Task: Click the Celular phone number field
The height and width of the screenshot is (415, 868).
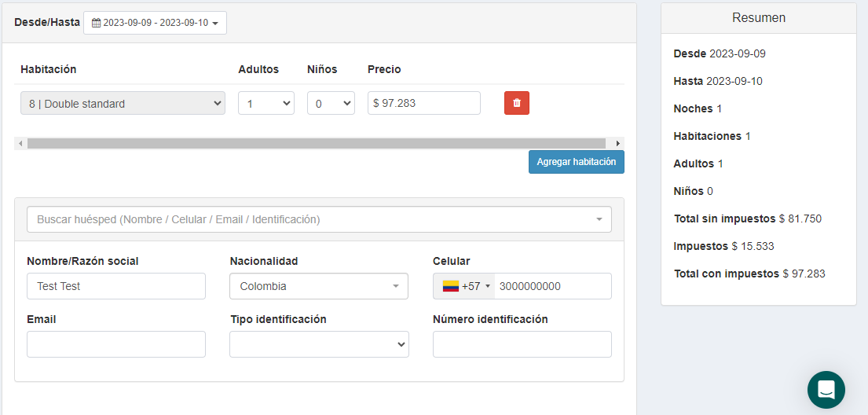Action: (552, 286)
